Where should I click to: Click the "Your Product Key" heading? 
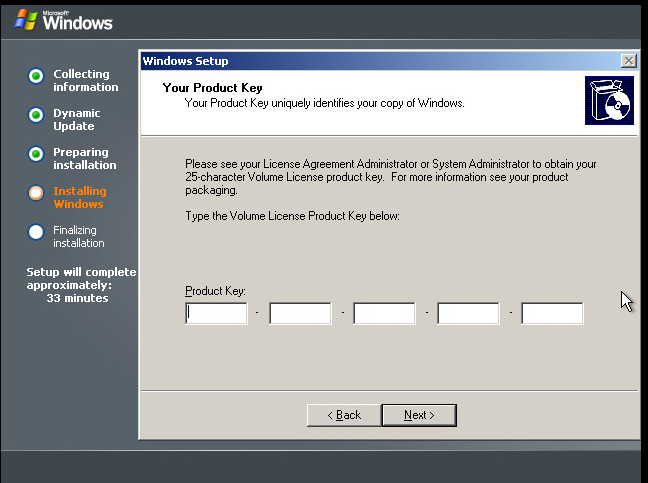tap(212, 88)
